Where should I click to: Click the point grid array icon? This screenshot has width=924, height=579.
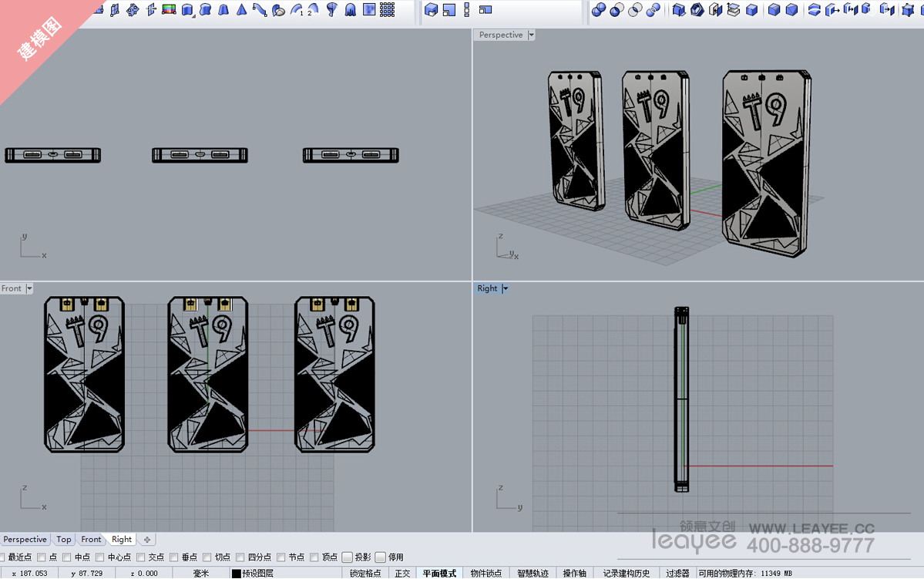[x=387, y=10]
